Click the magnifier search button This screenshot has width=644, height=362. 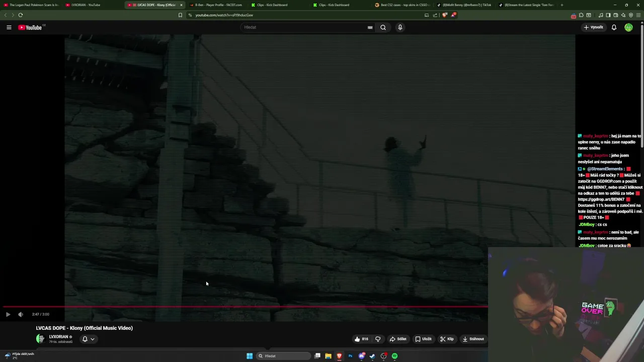383,27
